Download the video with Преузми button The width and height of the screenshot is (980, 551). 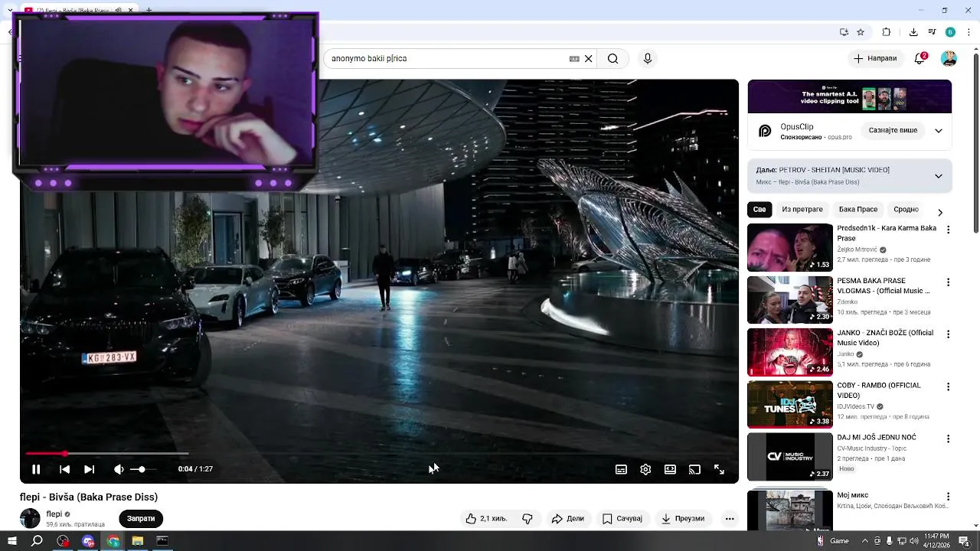683,519
